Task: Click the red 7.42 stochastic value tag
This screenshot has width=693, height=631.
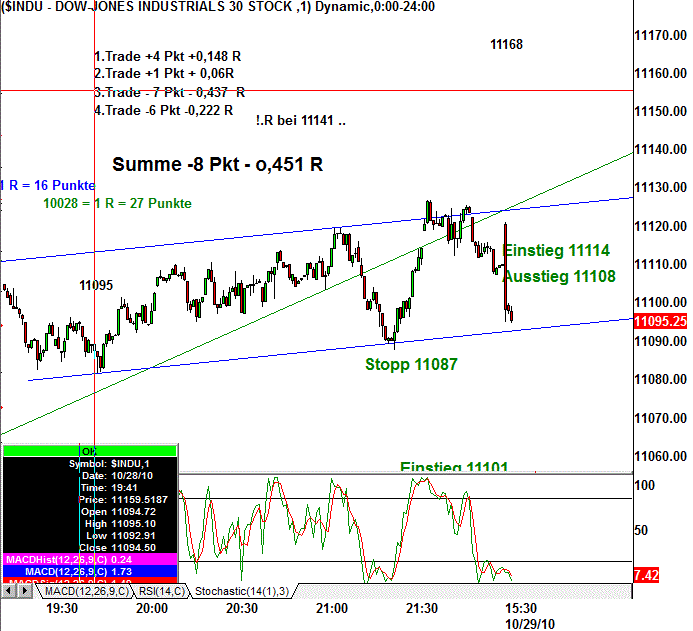Action: click(647, 575)
